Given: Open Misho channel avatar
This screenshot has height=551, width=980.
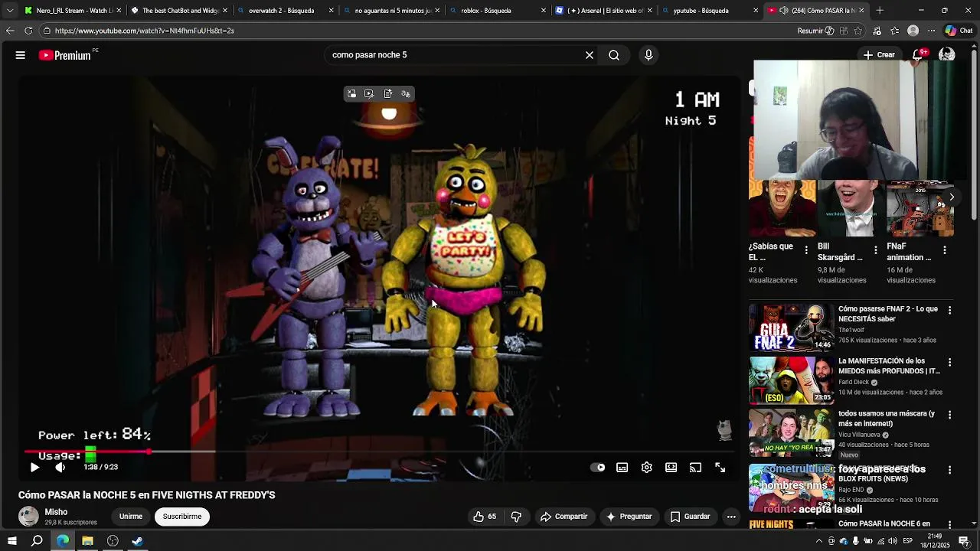Looking at the screenshot, I should [28, 517].
